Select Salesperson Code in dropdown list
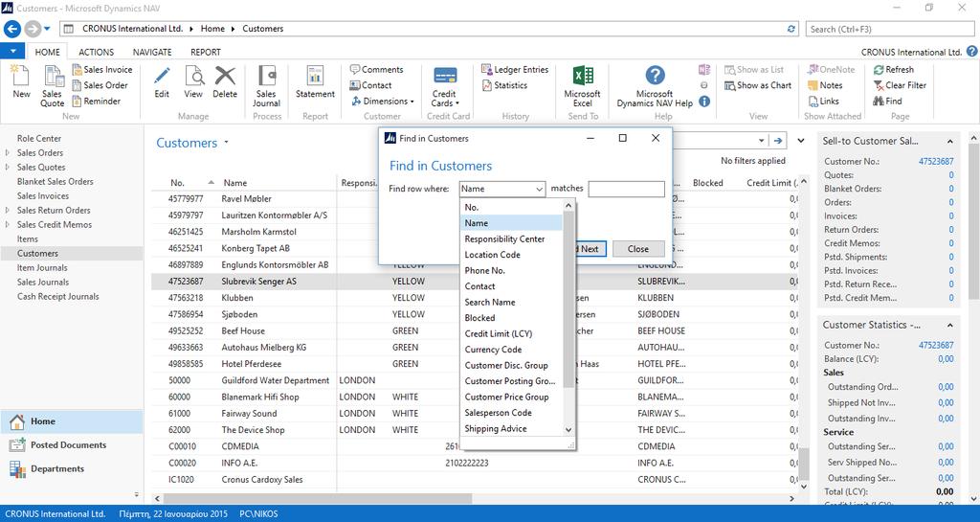This screenshot has width=980, height=522. click(511, 413)
